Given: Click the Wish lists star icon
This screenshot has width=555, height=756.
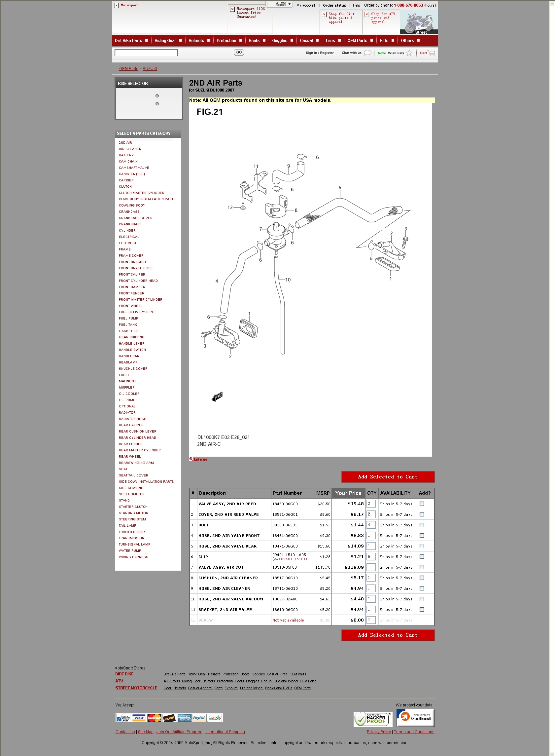Looking at the screenshot, I should 409,53.
